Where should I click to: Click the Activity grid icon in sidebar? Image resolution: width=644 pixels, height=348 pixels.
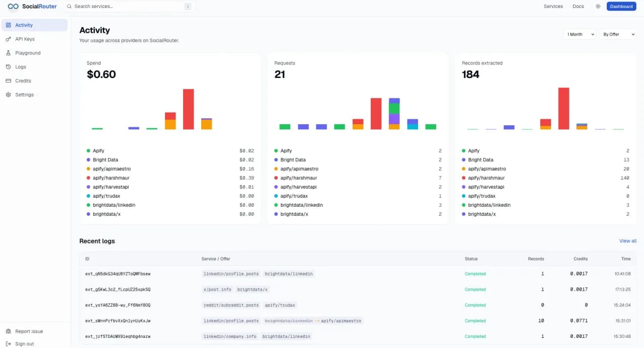(x=8, y=25)
